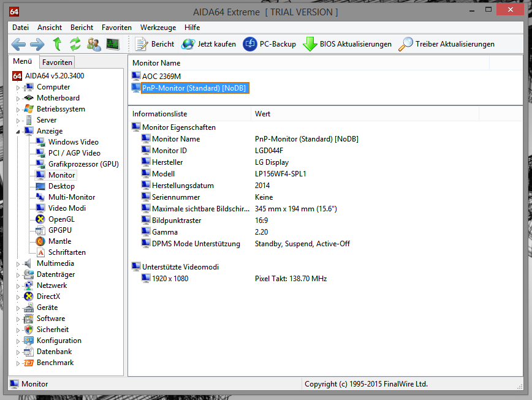
Task: Open the users manage icon
Action: [94, 44]
